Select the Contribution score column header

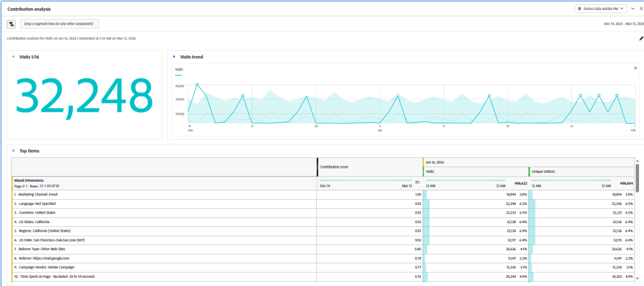(x=335, y=167)
